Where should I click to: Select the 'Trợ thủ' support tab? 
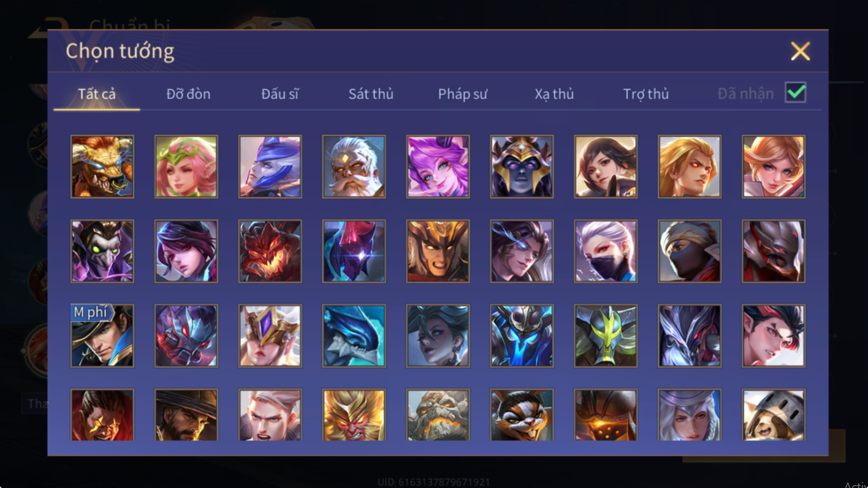coord(646,94)
